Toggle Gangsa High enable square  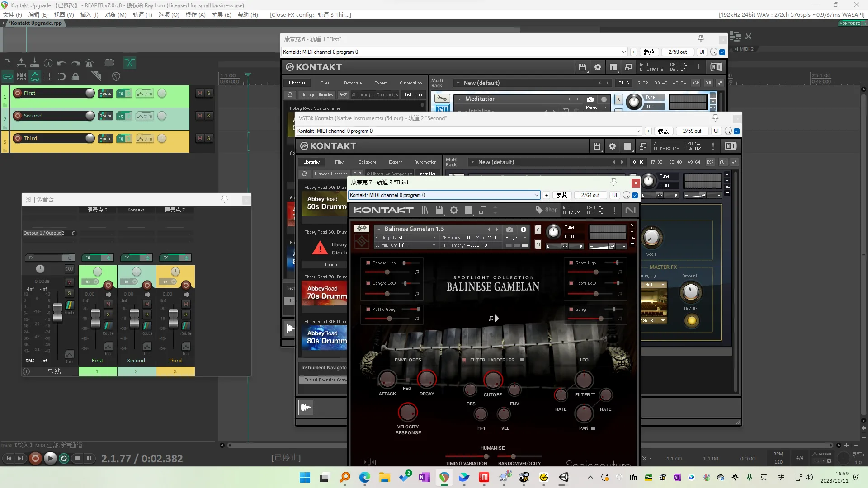point(368,263)
